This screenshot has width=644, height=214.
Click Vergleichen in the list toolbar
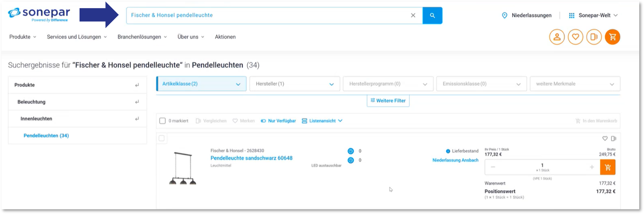(x=211, y=121)
